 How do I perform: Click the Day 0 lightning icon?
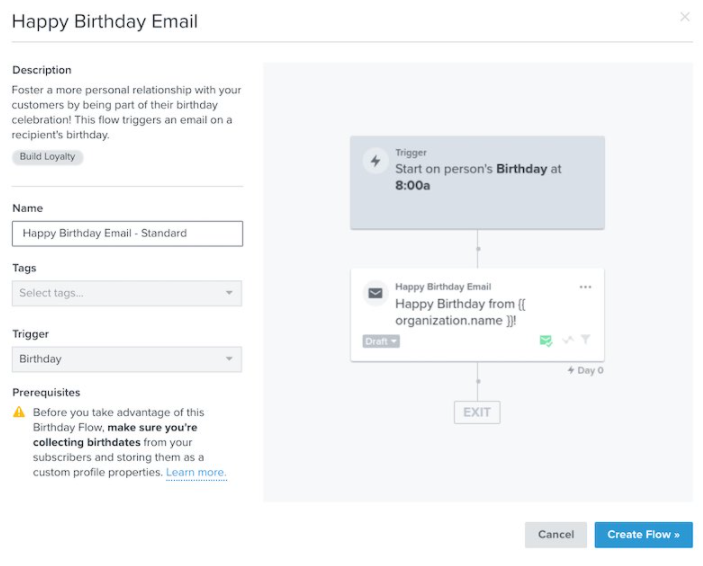coord(571,370)
